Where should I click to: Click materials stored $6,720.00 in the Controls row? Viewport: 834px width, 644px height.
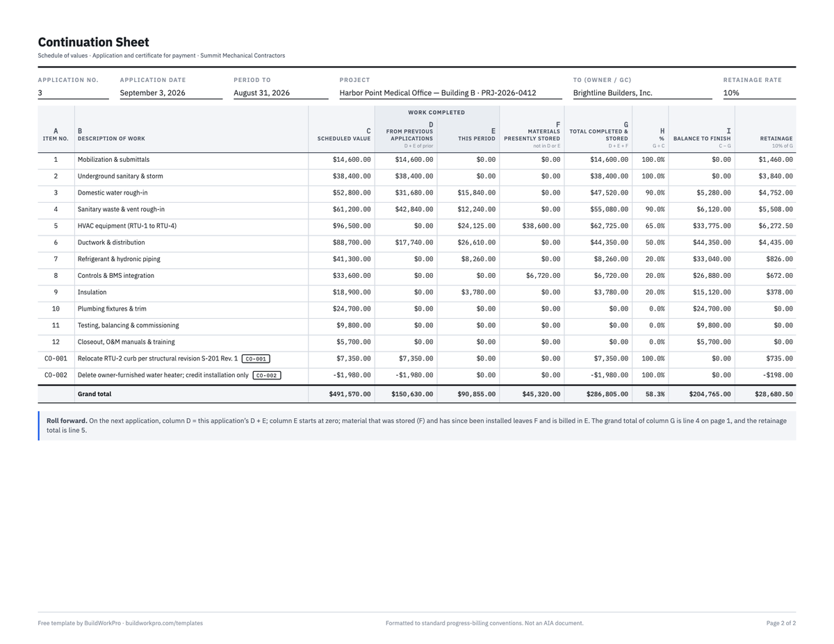(x=543, y=276)
